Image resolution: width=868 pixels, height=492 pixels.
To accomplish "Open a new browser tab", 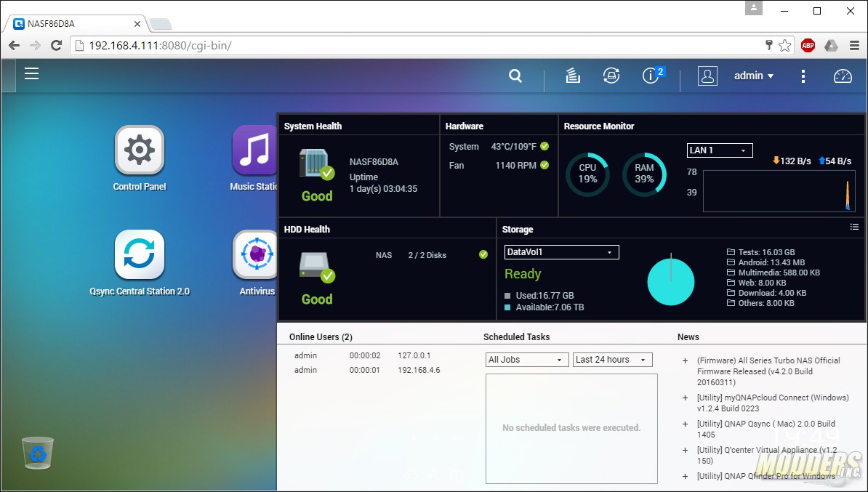I will tap(161, 24).
